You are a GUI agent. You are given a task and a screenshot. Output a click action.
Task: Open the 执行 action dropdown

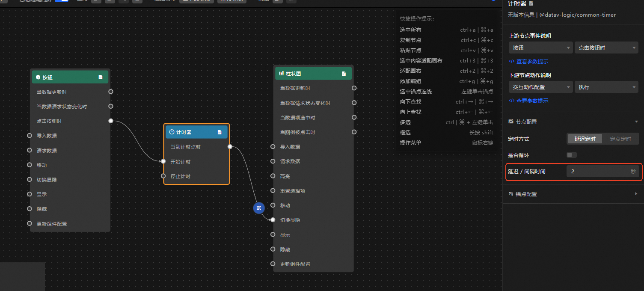pyautogui.click(x=607, y=87)
